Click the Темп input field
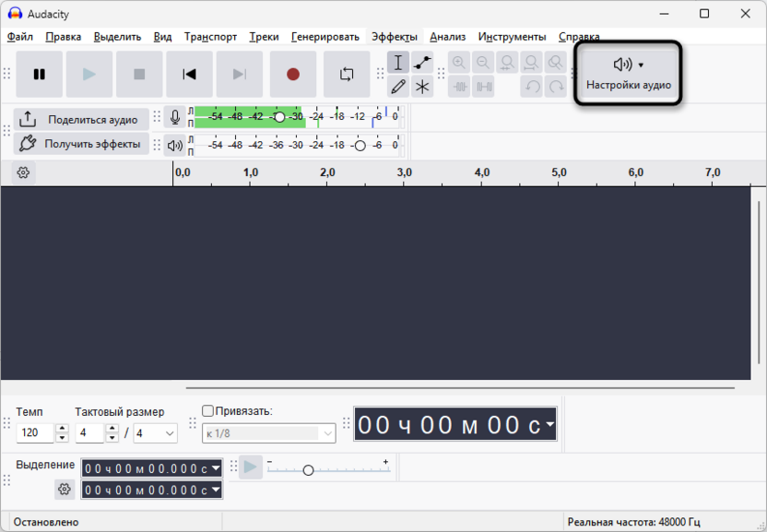This screenshot has height=532, width=767. pyautogui.click(x=35, y=432)
